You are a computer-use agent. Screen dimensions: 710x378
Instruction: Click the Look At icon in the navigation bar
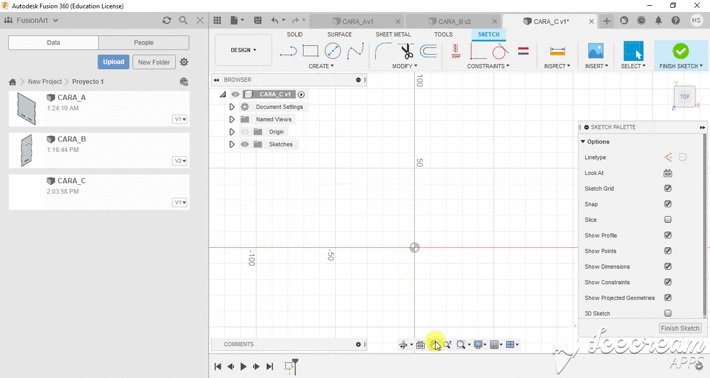click(x=420, y=345)
